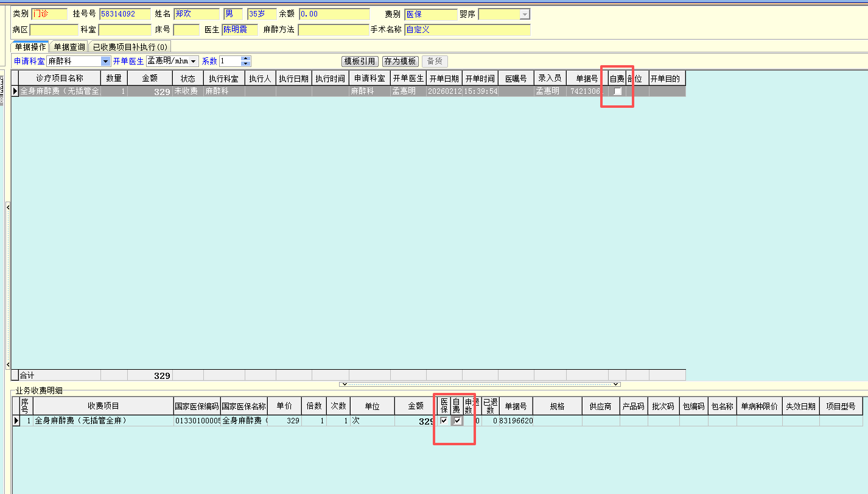Click the 类别 field showing 门诊
This screenshot has width=868, height=494.
49,14
